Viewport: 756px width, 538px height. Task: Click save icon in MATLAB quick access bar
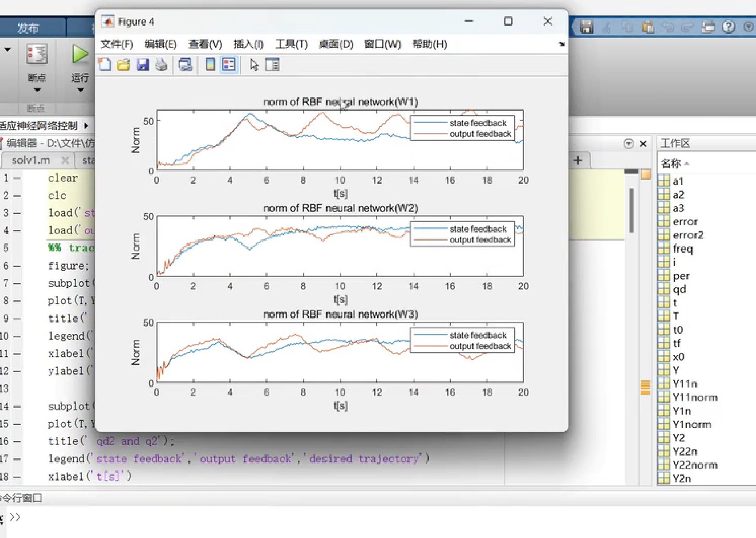coord(586,27)
